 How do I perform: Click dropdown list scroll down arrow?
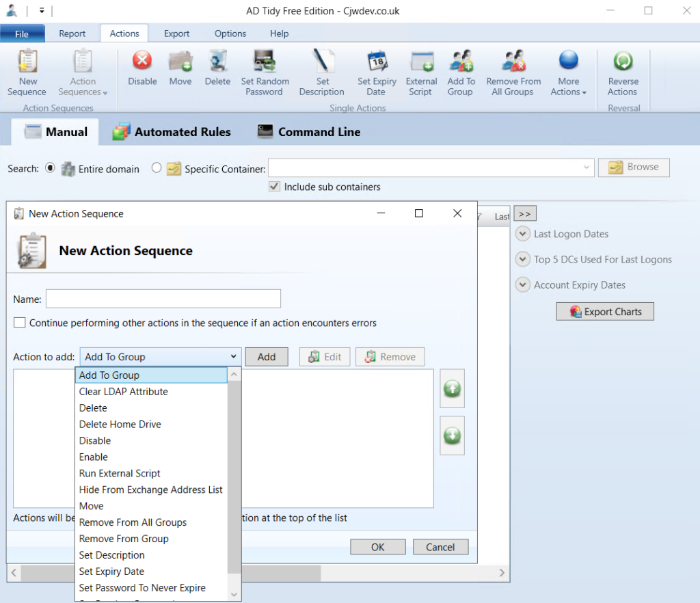[x=234, y=594]
